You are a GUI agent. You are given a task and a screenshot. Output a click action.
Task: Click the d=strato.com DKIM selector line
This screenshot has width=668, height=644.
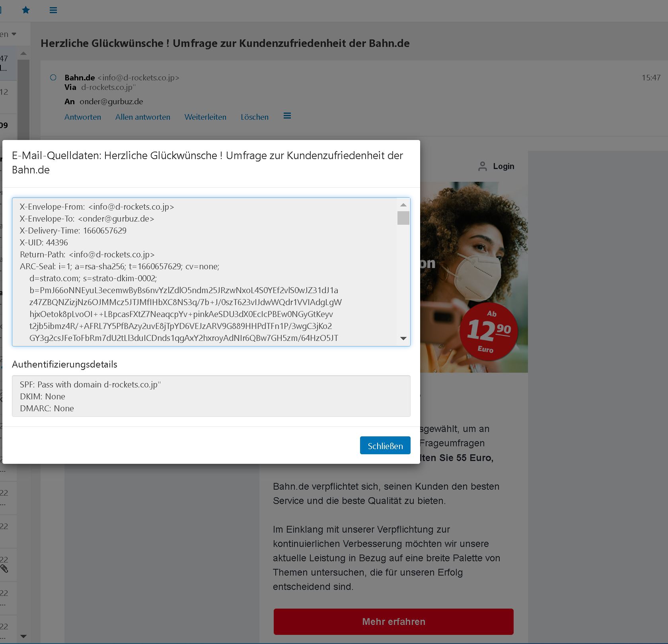(93, 278)
